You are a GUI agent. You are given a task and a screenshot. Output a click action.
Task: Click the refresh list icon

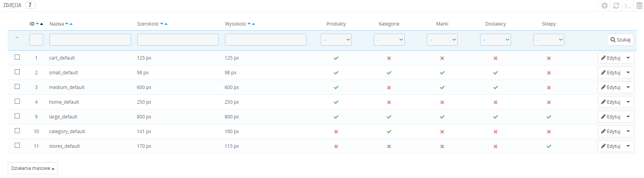(616, 6)
